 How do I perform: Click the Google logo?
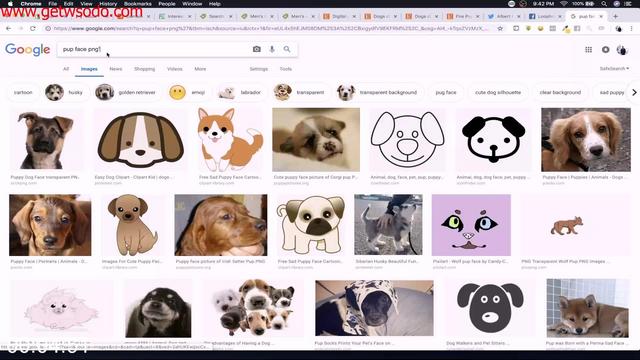[28, 49]
